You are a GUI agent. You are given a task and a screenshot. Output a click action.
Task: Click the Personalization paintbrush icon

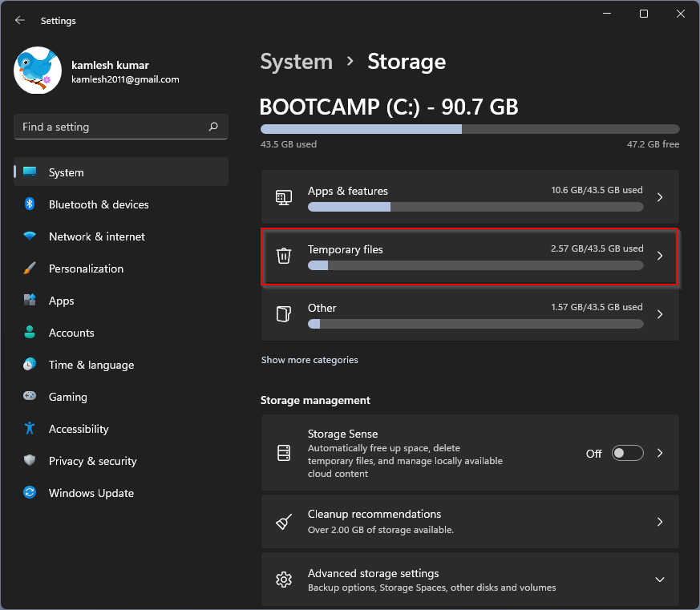point(30,269)
